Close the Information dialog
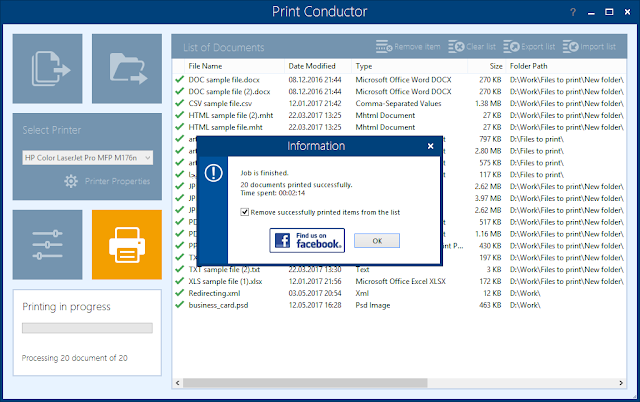 430,146
